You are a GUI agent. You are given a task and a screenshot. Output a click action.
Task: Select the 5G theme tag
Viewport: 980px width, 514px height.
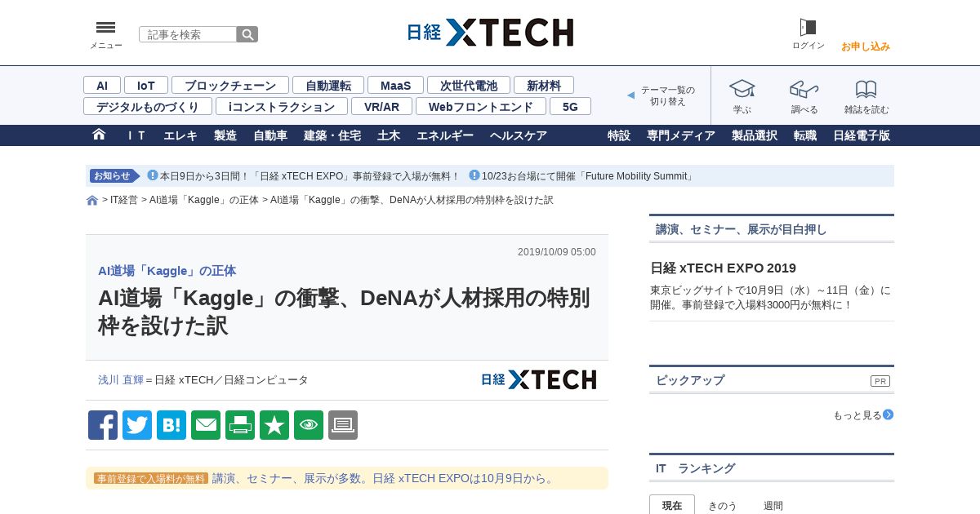point(570,106)
